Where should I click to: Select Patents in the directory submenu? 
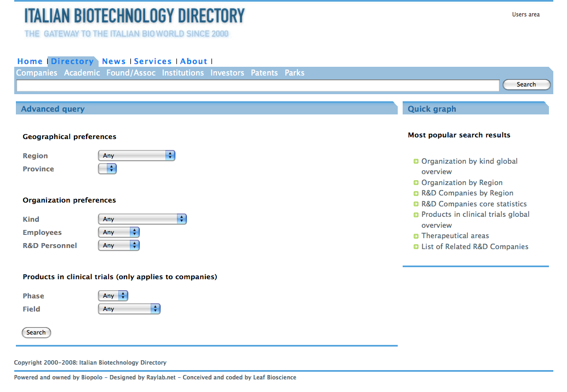[x=264, y=73]
